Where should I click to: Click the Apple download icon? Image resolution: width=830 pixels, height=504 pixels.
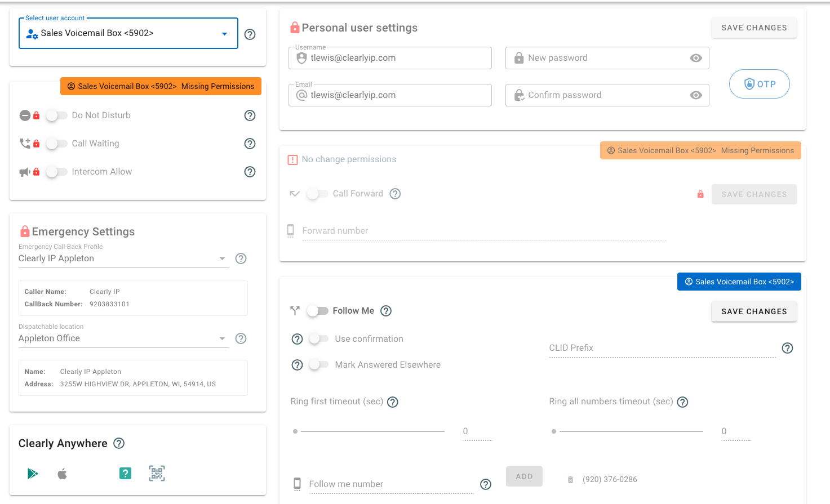(x=62, y=474)
